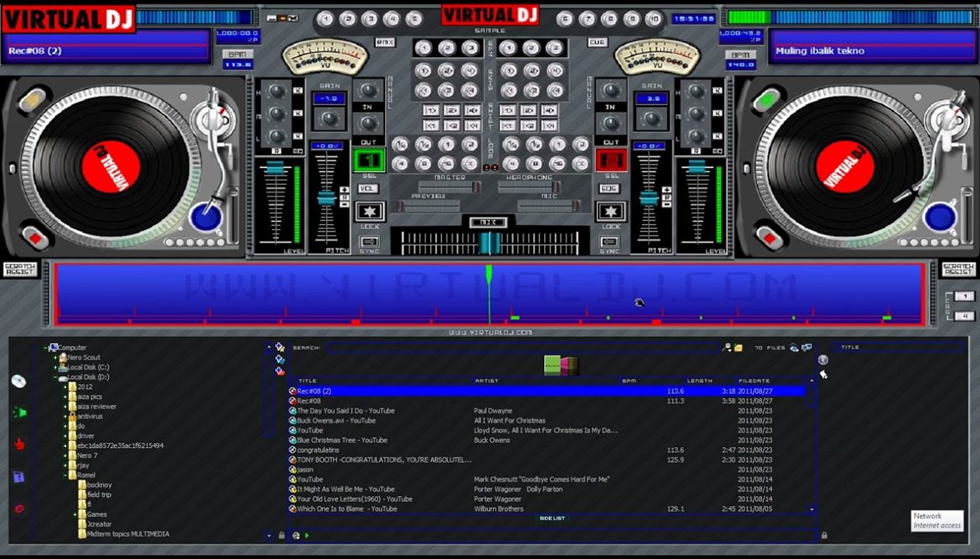Click the crossfader handle

click(x=489, y=243)
